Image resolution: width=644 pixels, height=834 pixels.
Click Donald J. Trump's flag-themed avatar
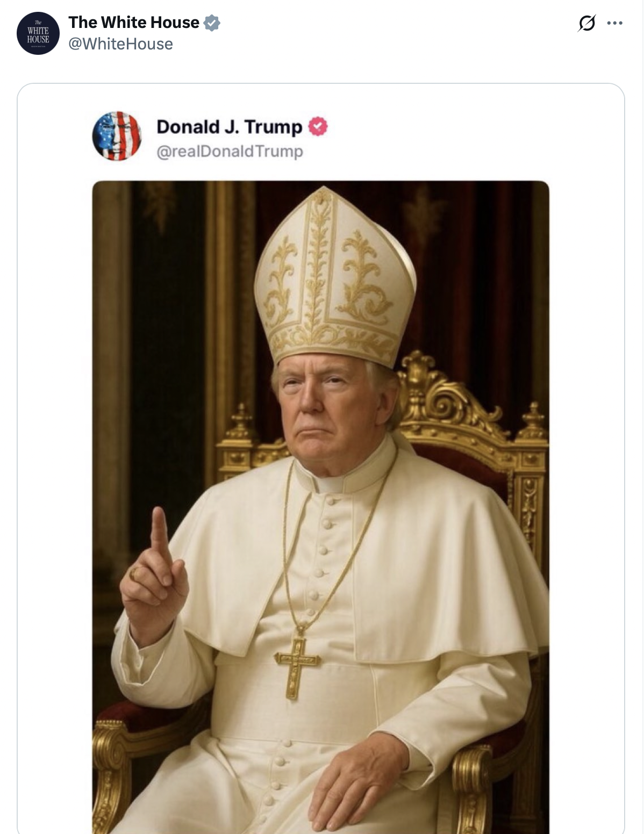[x=117, y=136]
